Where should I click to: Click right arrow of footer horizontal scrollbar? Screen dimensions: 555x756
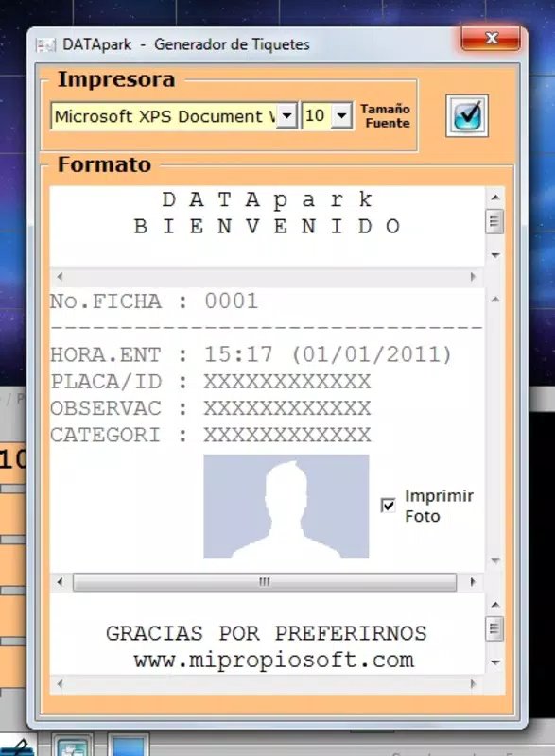(x=473, y=683)
